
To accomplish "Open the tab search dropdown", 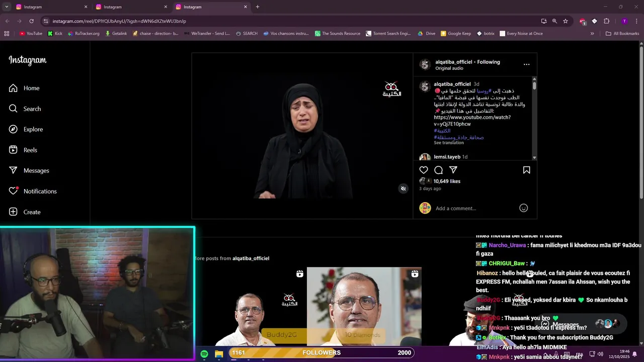I will tap(7, 7).
